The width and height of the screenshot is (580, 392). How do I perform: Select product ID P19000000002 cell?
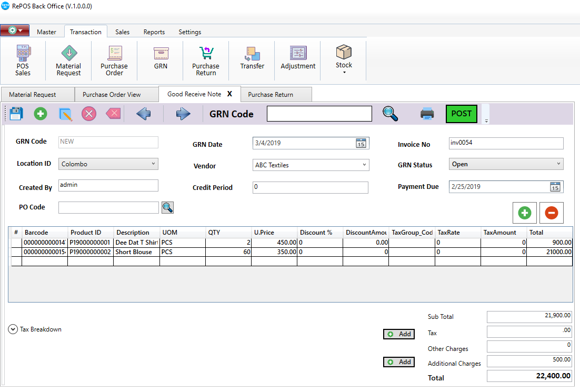click(91, 252)
